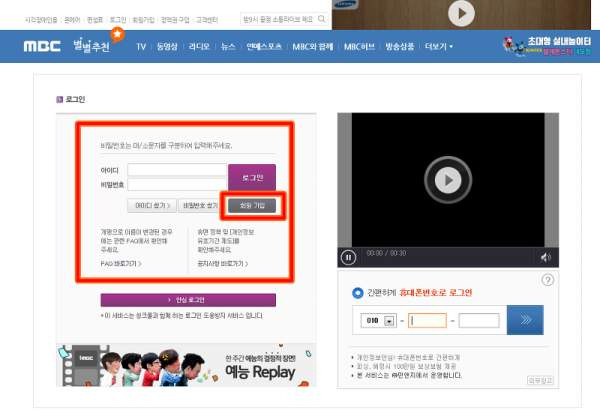Open the amusement park banner in the navigation bar

(547, 46)
